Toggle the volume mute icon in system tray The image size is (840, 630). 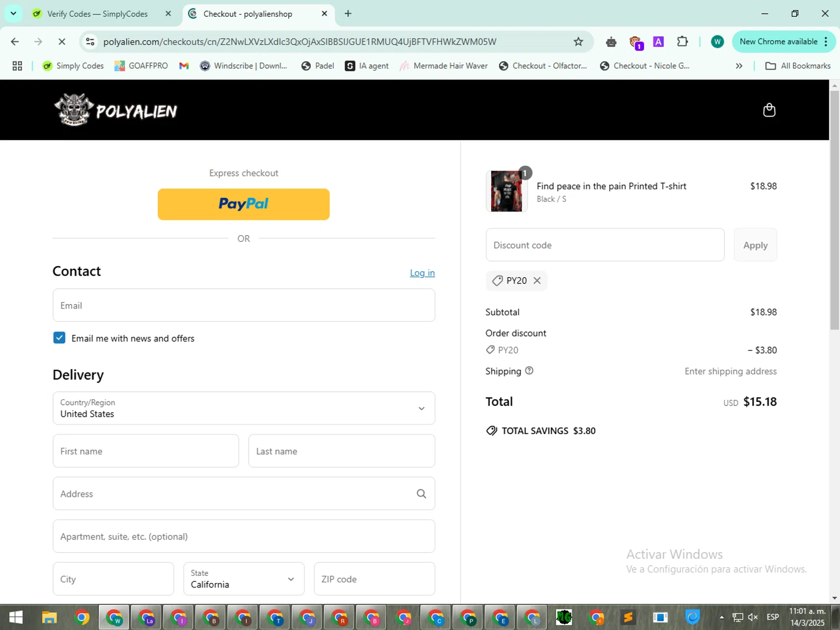click(x=753, y=617)
